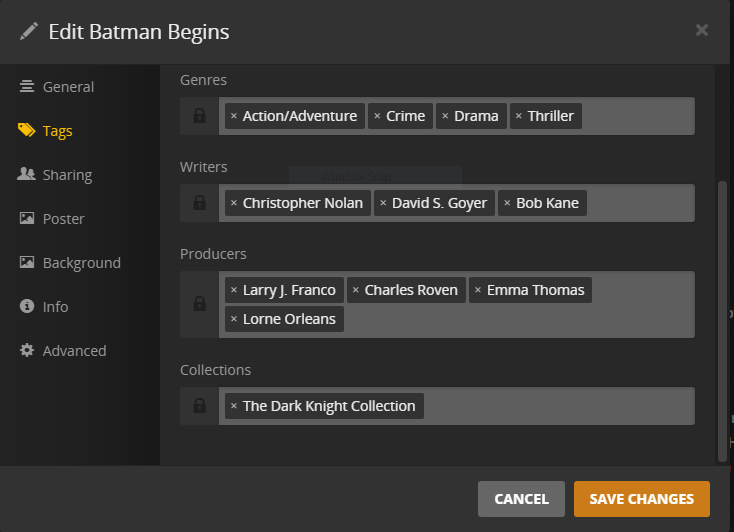The width and height of the screenshot is (734, 532).
Task: Click the Cancel button
Action: (x=521, y=499)
